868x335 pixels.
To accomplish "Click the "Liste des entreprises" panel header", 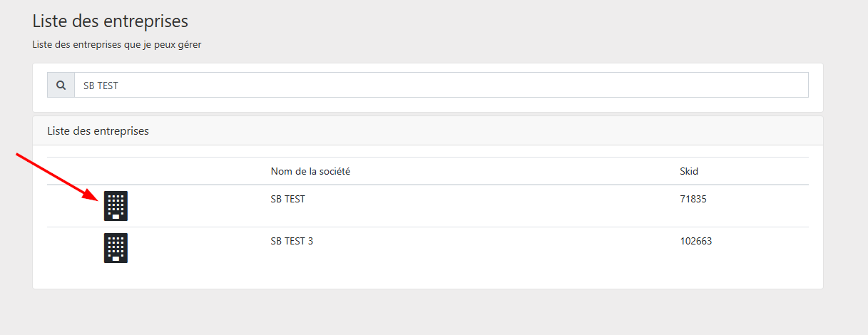I will tap(98, 131).
